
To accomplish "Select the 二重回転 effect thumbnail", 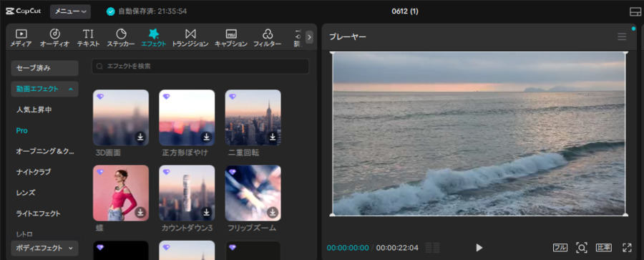I will pyautogui.click(x=253, y=117).
